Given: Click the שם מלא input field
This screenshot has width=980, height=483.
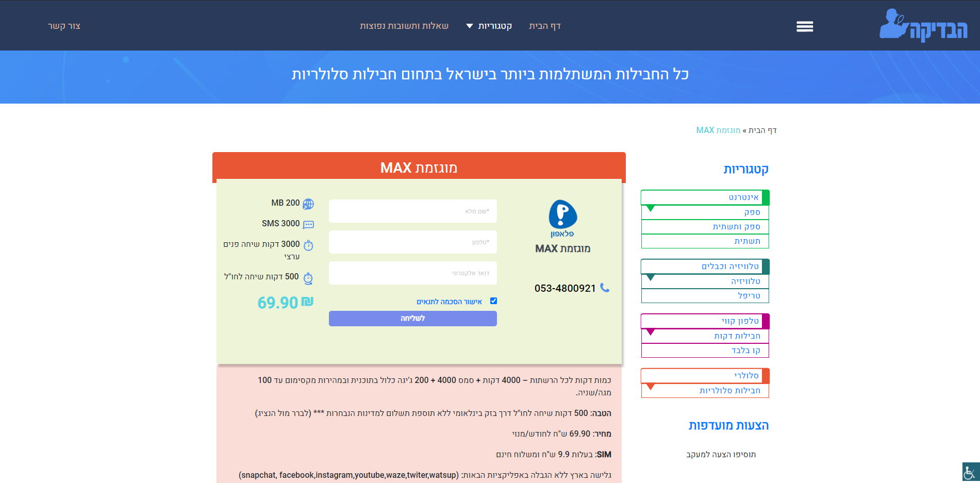Looking at the screenshot, I should pos(413,211).
